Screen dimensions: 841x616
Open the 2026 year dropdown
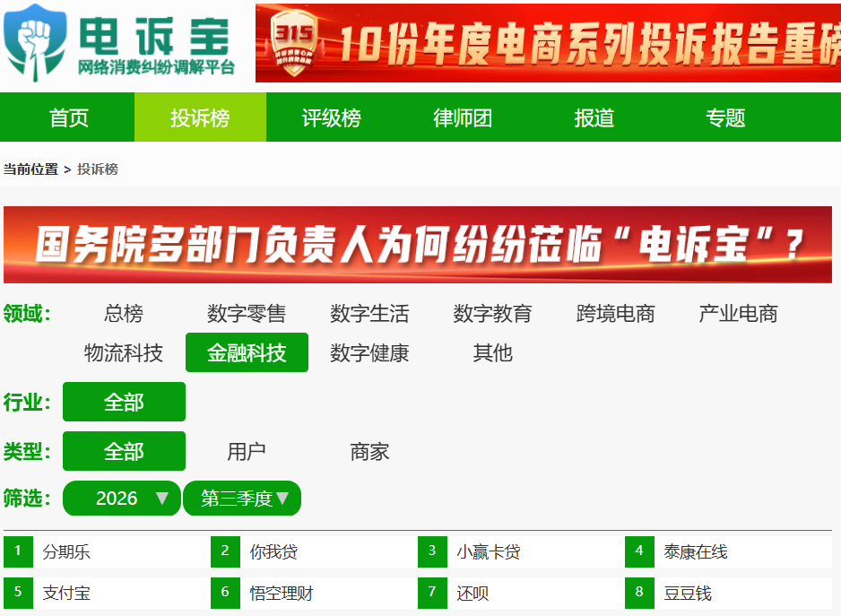[x=122, y=498]
